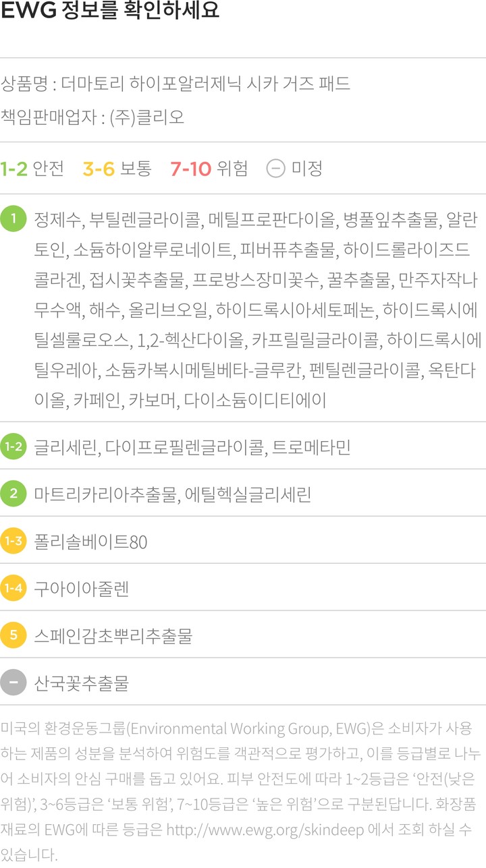Click the green grade 2 badge
This screenshot has height=868, width=486.
pyautogui.click(x=13, y=494)
